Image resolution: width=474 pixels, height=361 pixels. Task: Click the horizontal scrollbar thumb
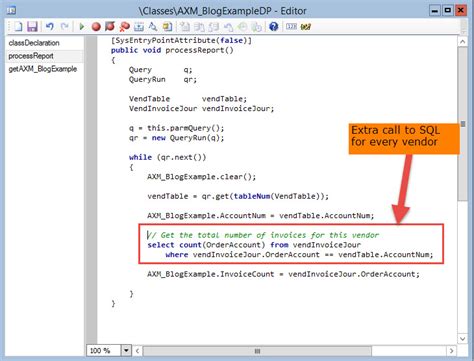tap(257, 351)
